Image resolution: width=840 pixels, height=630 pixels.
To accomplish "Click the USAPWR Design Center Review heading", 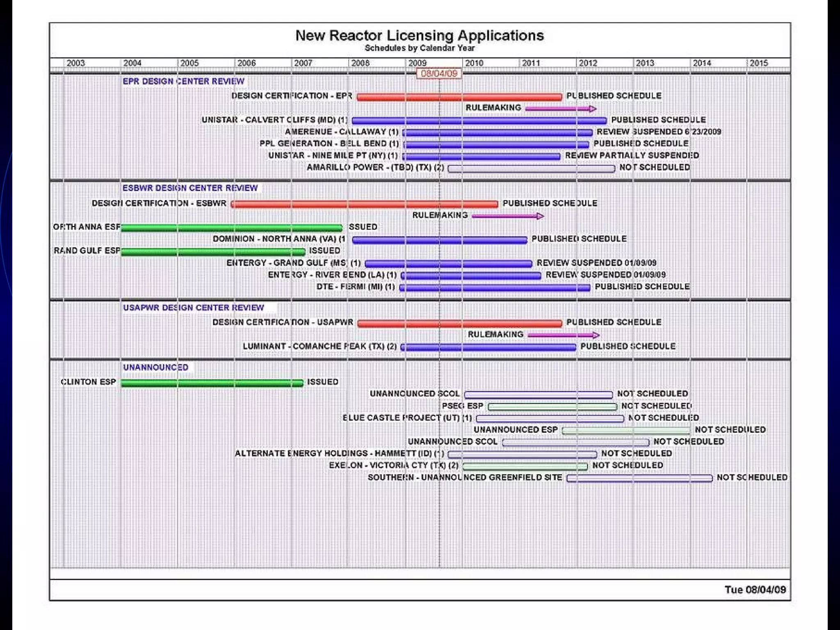I will click(193, 308).
